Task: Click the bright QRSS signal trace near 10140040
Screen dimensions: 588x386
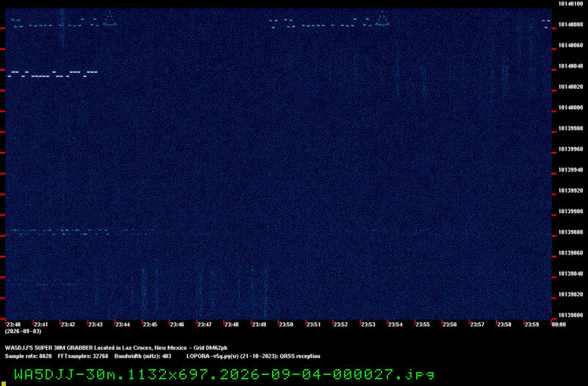Action: click(53, 74)
